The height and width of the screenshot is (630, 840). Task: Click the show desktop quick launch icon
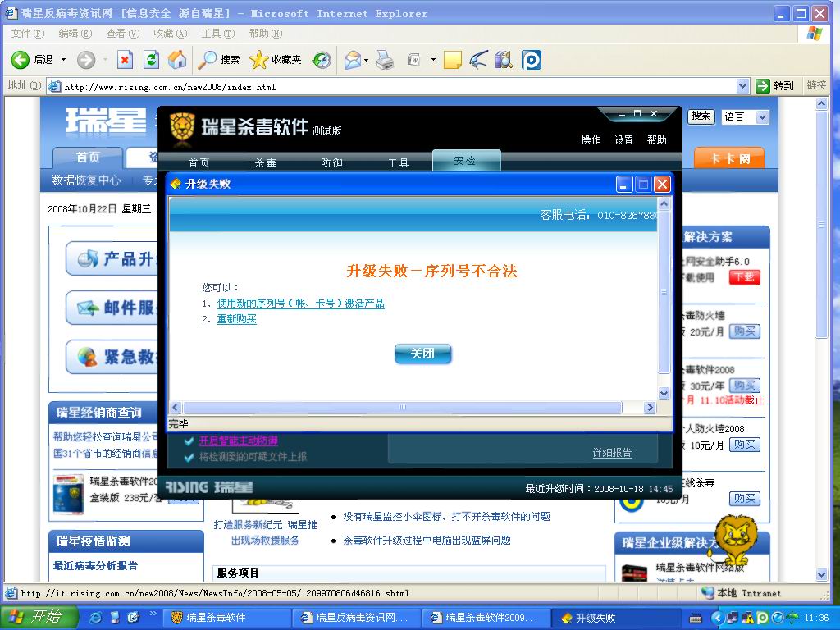coord(114,618)
